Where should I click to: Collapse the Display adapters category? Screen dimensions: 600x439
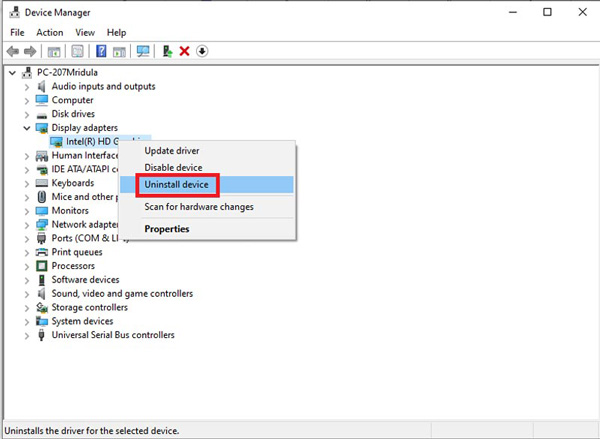(x=27, y=128)
